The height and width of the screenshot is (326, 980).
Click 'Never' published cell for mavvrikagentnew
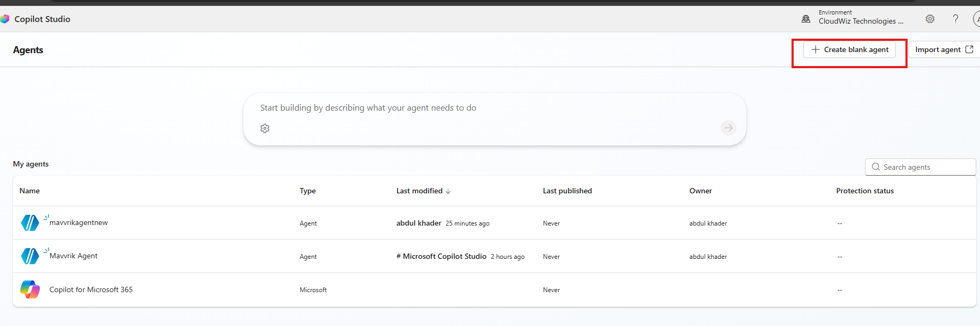(x=551, y=223)
